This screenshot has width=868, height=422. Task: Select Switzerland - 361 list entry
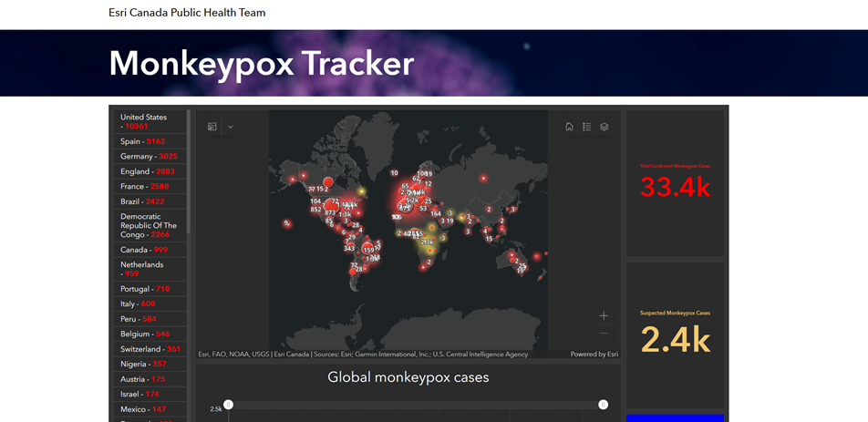pyautogui.click(x=150, y=349)
